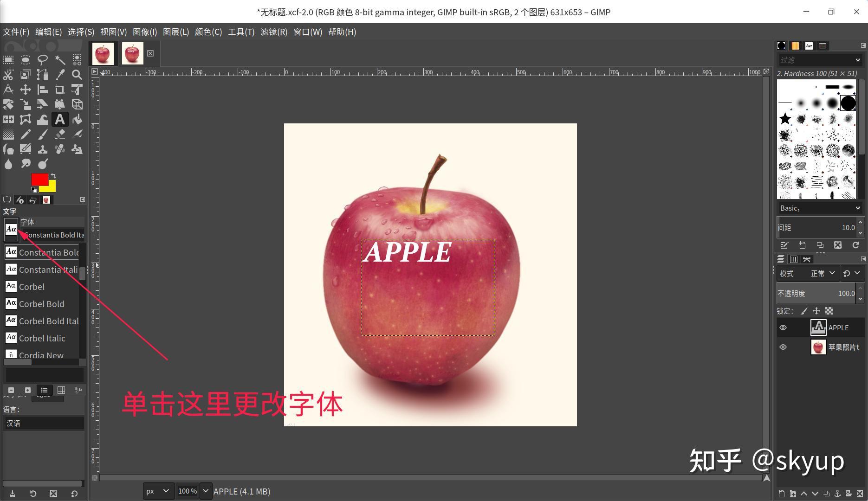Activate the Crop tool
Viewport: 868px width, 501px height.
coord(60,89)
